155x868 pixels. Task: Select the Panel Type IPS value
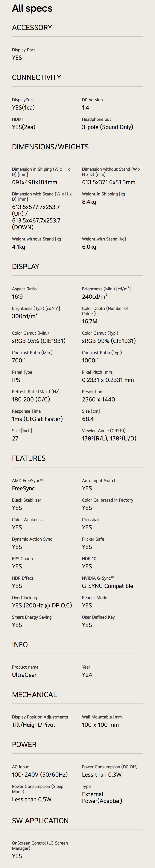pyautogui.click(x=16, y=380)
